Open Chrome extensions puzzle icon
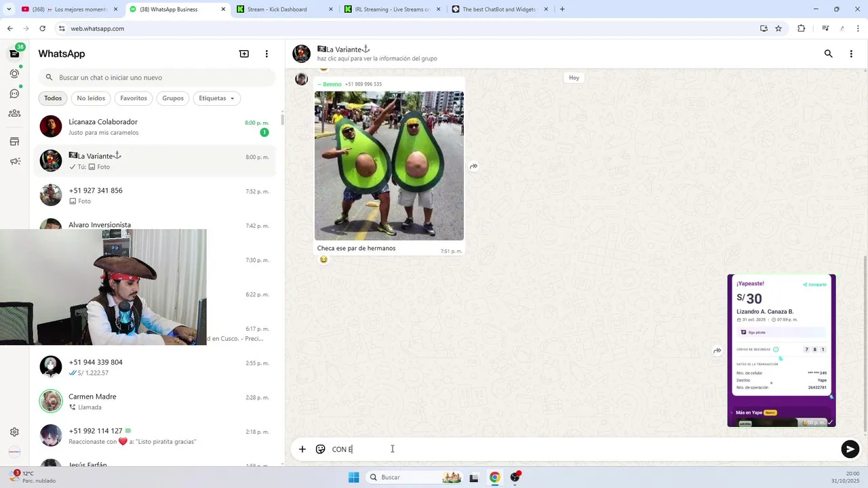Viewport: 868px width, 488px height. 802,28
